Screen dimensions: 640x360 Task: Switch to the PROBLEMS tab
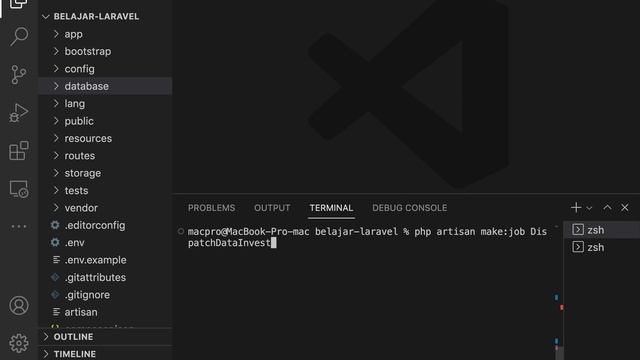(x=211, y=208)
